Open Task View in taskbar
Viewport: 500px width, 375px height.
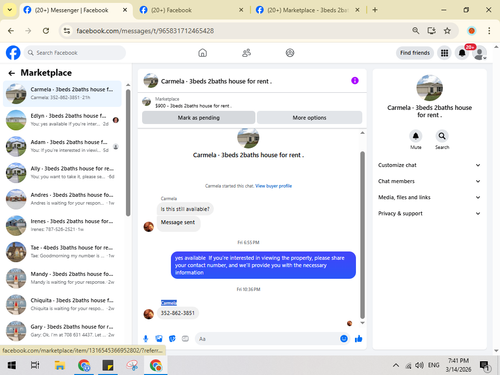[x=35, y=365]
